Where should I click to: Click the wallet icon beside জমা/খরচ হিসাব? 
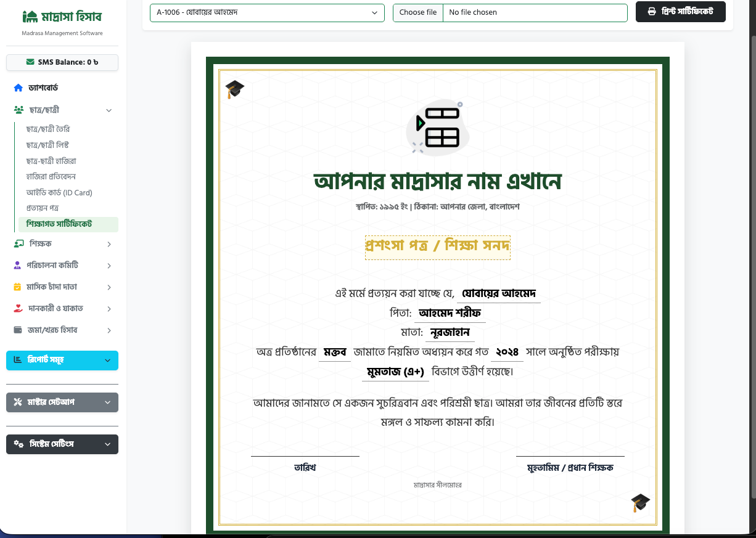(18, 330)
